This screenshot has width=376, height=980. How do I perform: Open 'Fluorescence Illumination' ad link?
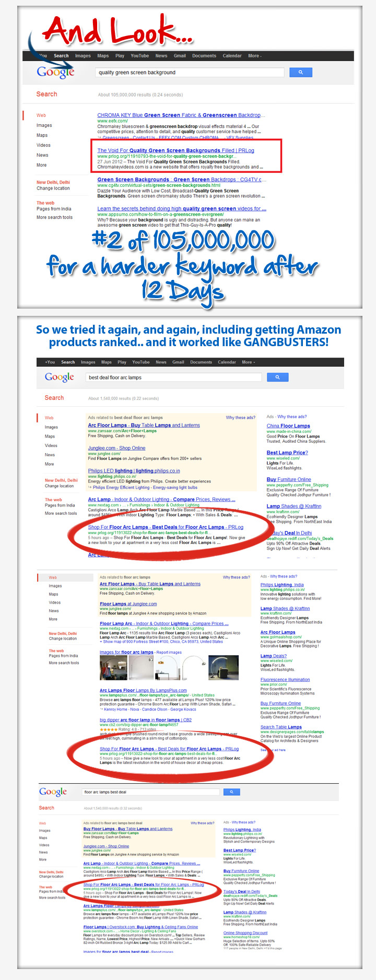285,679
